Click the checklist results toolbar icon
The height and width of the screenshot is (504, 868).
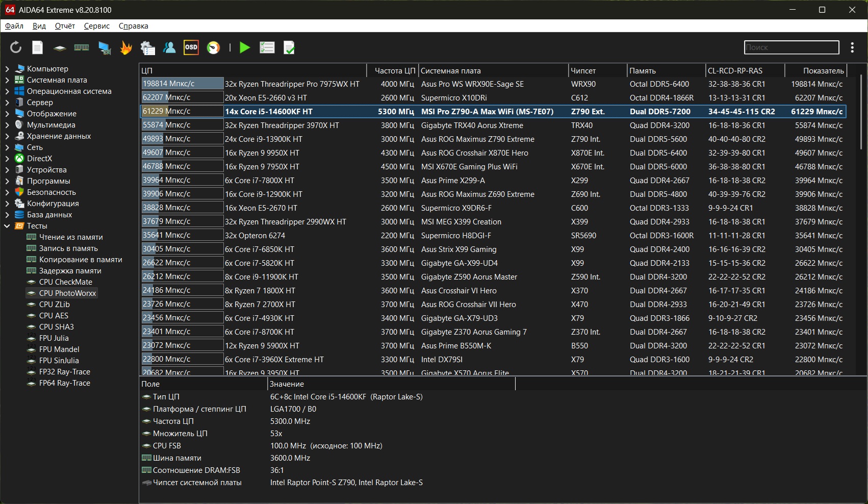pyautogui.click(x=267, y=47)
